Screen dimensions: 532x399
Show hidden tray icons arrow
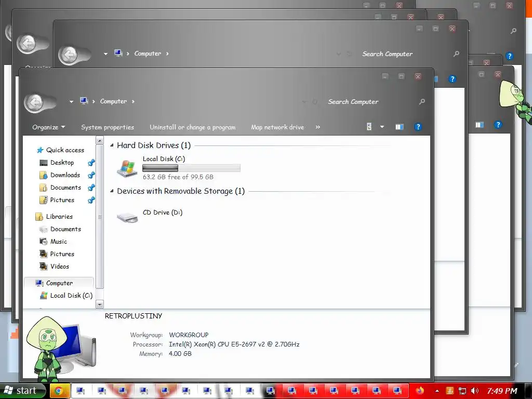coord(437,391)
